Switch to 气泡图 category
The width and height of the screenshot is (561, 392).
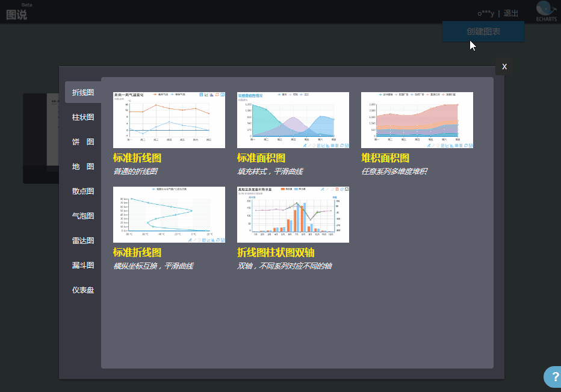(x=83, y=216)
